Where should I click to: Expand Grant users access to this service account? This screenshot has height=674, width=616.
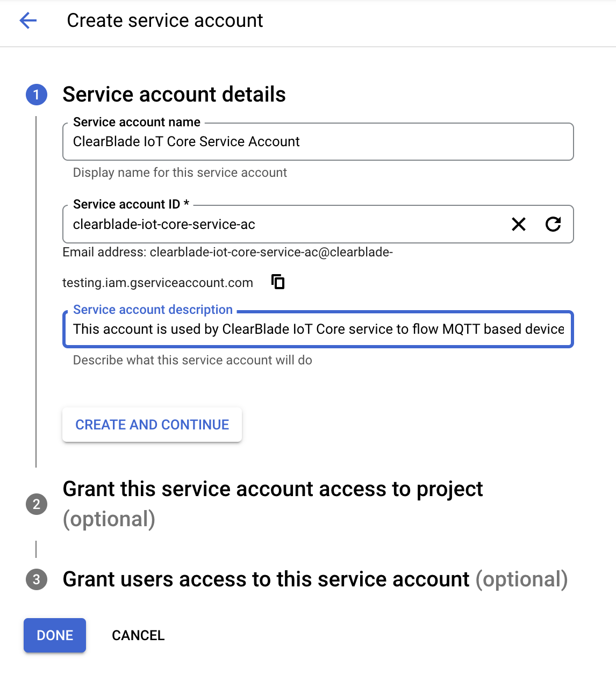tap(315, 579)
